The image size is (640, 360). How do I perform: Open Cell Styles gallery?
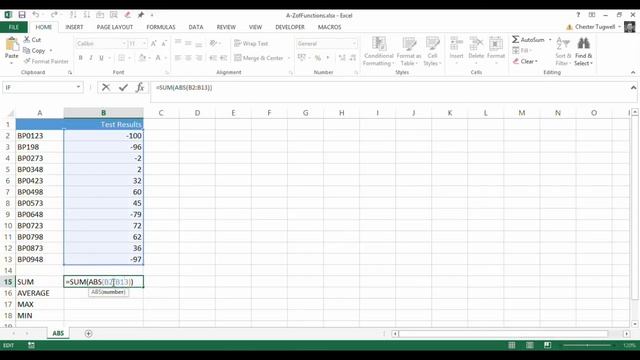pos(432,51)
